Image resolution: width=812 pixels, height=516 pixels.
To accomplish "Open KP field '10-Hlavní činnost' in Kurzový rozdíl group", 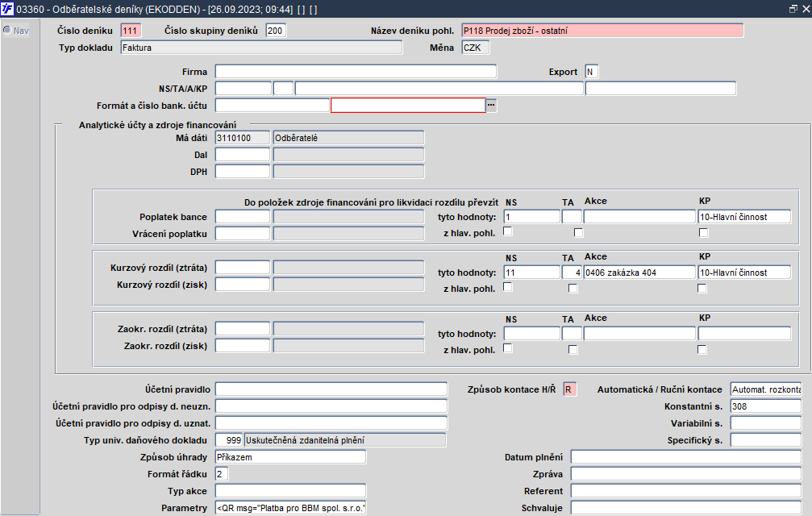I will [744, 273].
